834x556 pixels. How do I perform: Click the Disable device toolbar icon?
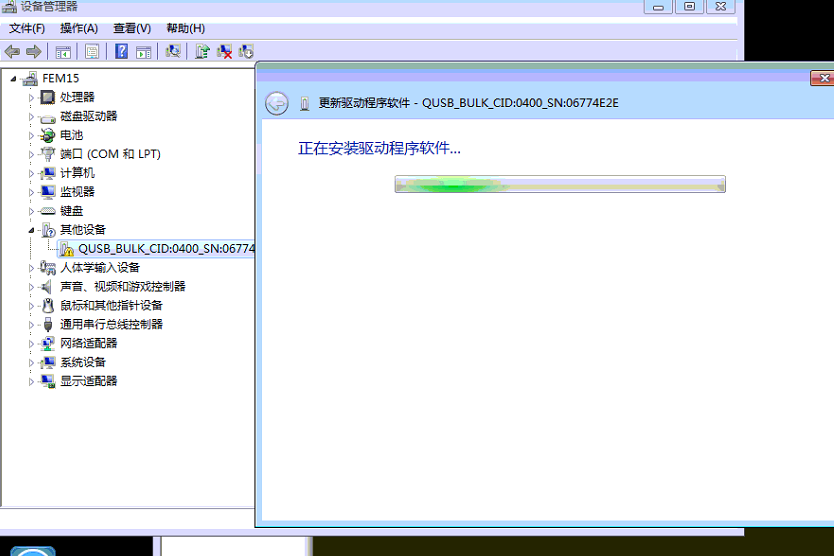coord(246,51)
